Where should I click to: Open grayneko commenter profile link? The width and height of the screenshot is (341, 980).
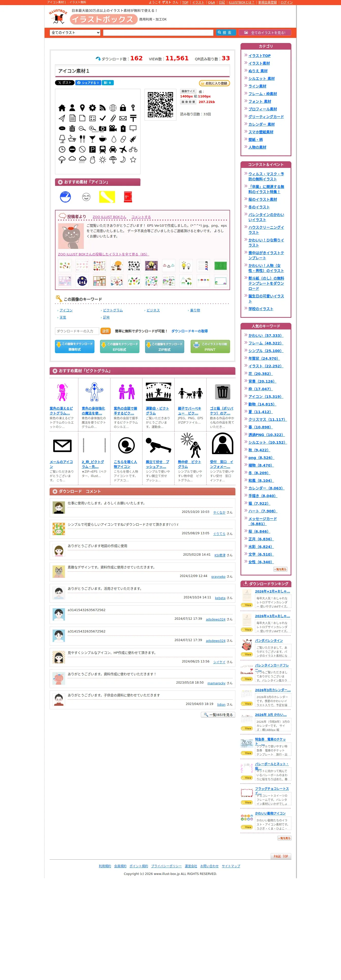click(218, 576)
